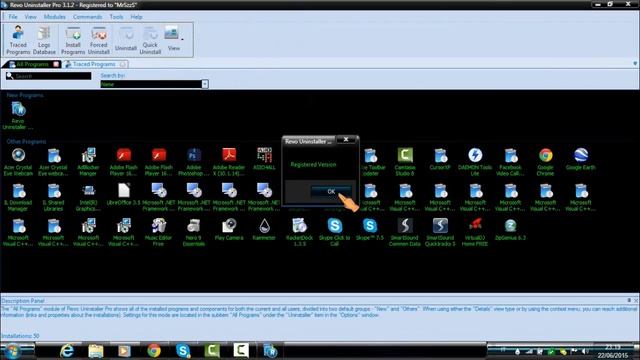
Task: Select the Music Editor Free program
Action: click(x=158, y=232)
